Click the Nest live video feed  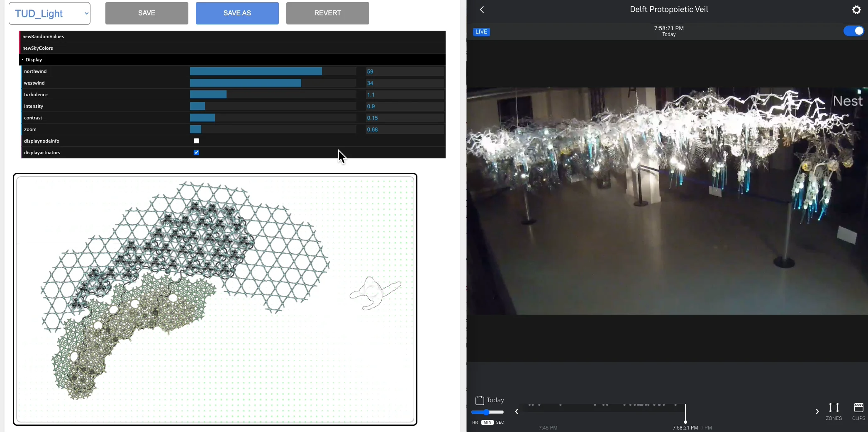pos(667,201)
